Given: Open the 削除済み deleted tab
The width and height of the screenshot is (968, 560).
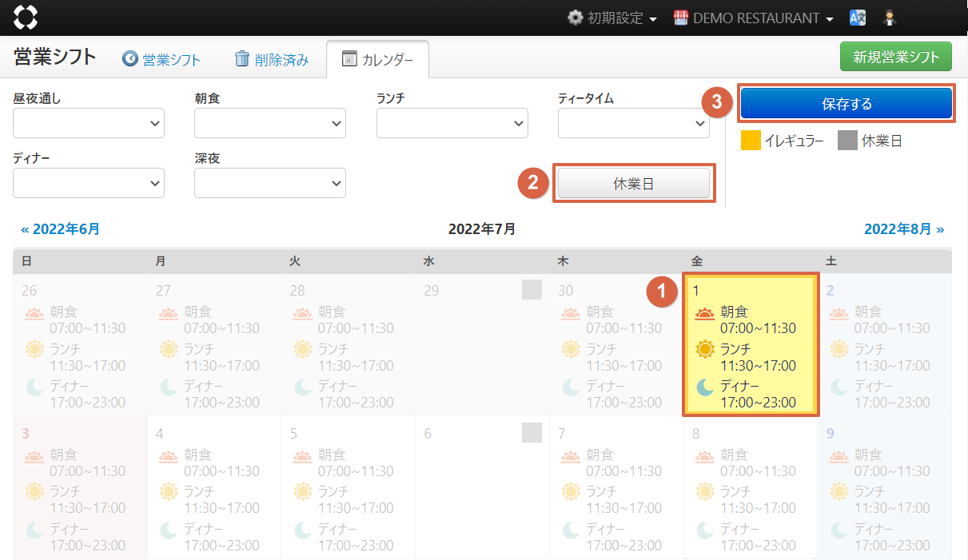Looking at the screenshot, I should point(272,60).
